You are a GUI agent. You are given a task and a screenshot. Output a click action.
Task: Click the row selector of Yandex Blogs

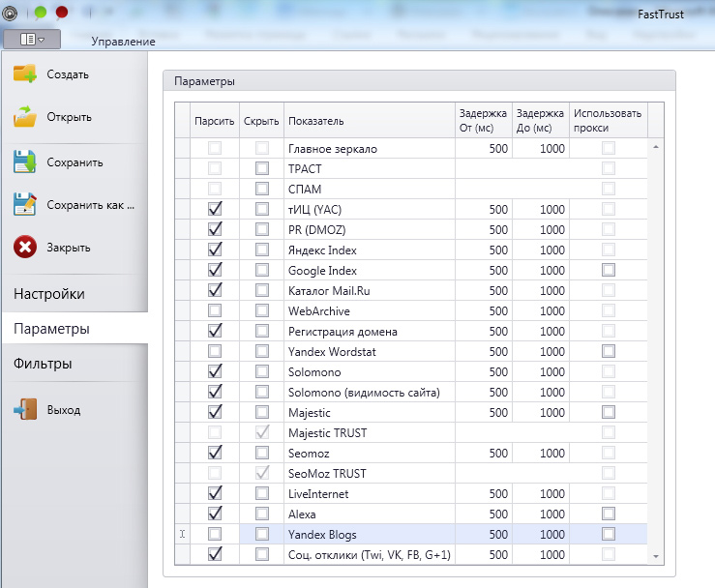click(x=183, y=534)
